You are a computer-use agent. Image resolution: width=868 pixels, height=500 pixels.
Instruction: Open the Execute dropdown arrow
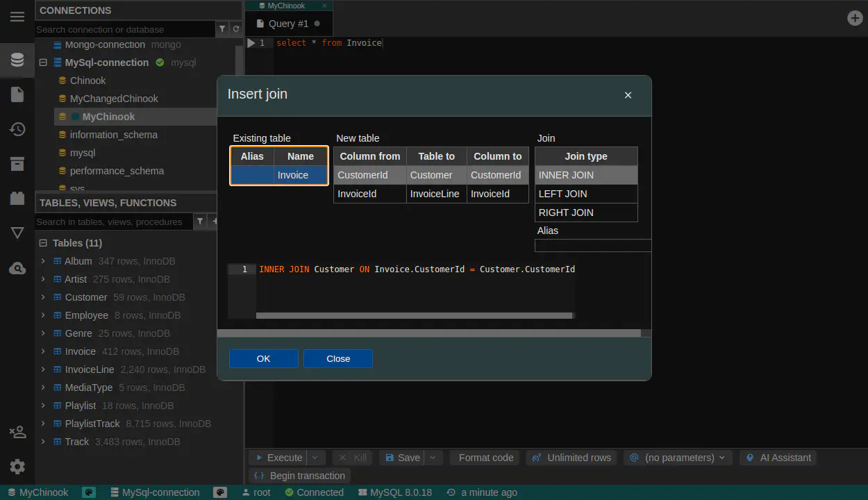[x=315, y=458]
